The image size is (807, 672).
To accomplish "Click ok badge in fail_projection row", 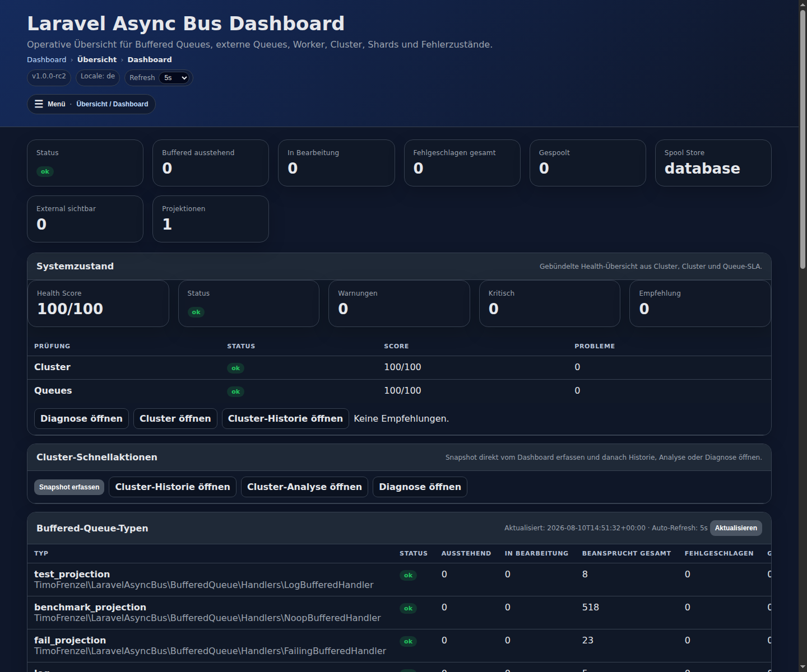I will (408, 642).
